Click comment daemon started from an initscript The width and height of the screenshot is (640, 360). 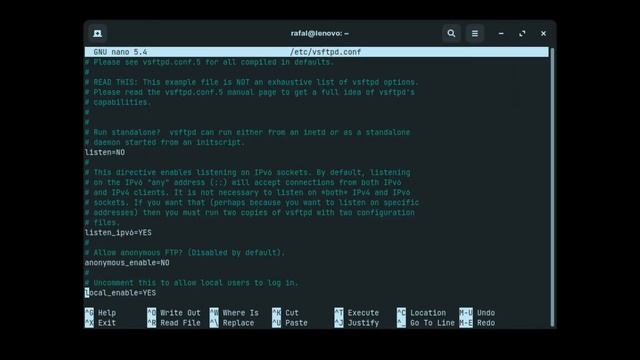[x=165, y=142]
